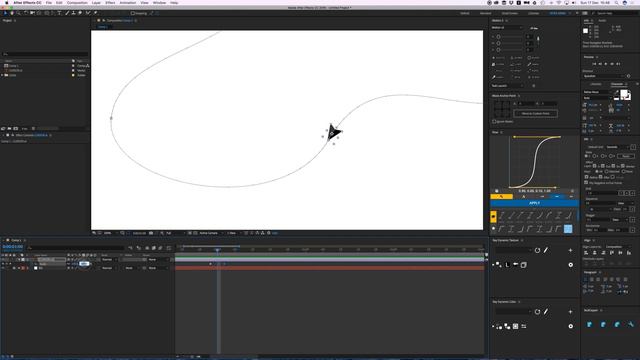640x360 pixels.
Task: Click the Play button in Preview panel
Action: click(x=606, y=64)
